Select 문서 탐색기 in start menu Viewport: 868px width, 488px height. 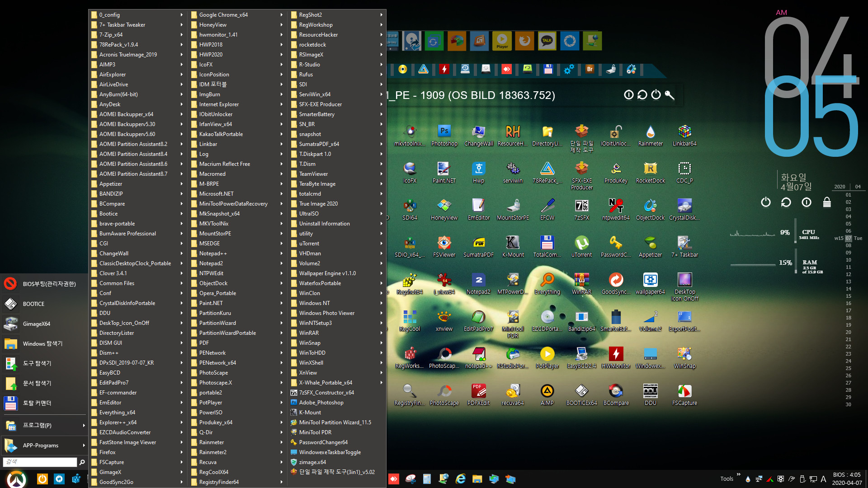pos(44,383)
